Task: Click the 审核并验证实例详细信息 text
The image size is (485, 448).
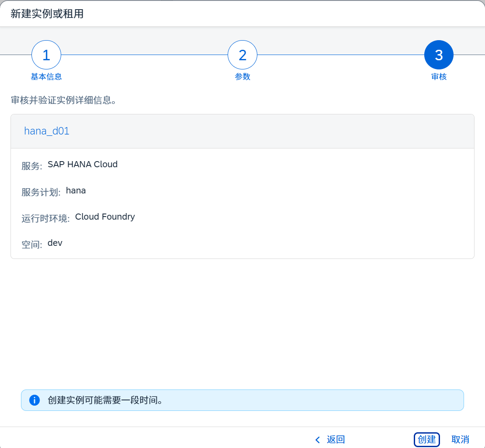Action: click(64, 100)
